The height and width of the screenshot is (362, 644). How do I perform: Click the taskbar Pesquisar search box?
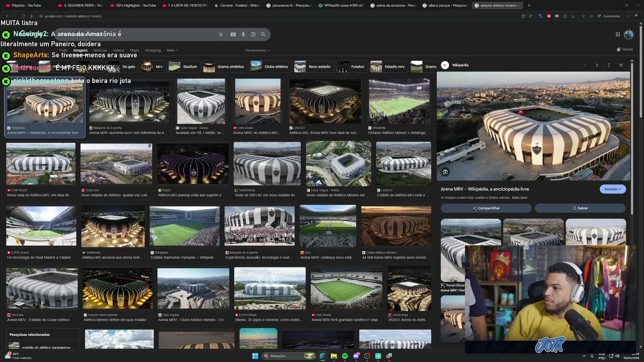[x=289, y=356]
